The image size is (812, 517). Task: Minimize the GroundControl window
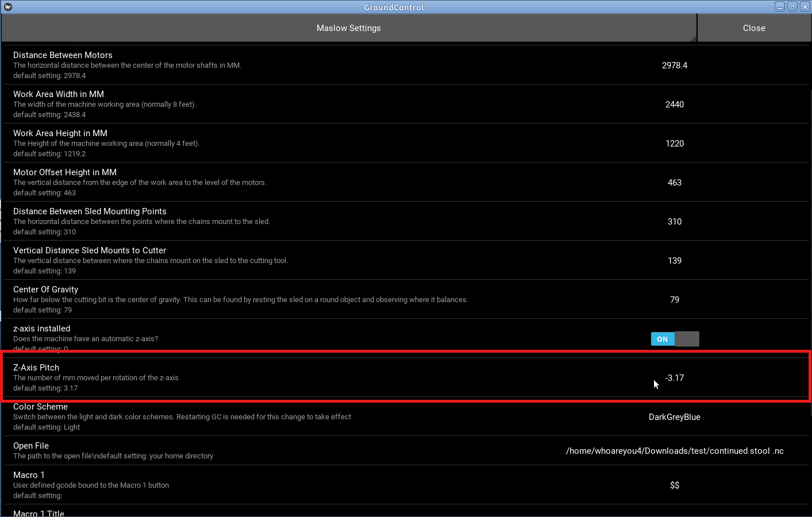pyautogui.click(x=780, y=7)
